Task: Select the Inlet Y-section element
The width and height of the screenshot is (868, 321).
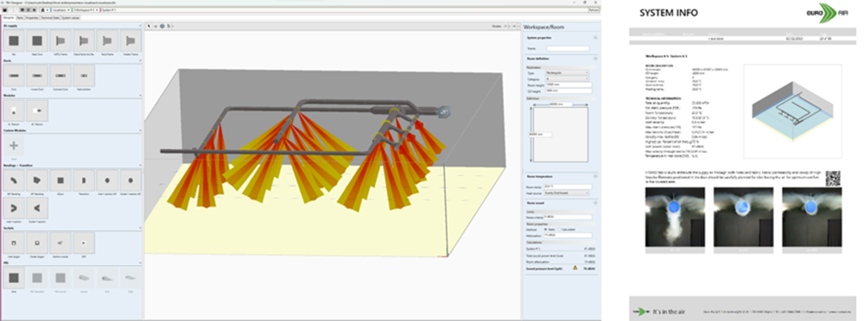Action: point(14,208)
